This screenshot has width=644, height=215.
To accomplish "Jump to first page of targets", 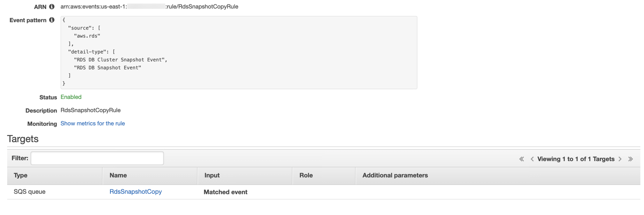I will 522,159.
